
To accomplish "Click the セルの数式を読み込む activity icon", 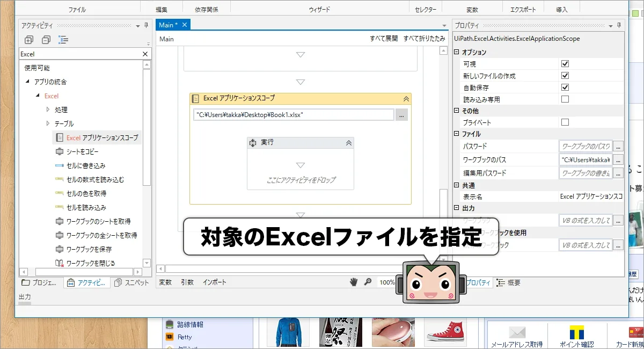I will point(60,180).
